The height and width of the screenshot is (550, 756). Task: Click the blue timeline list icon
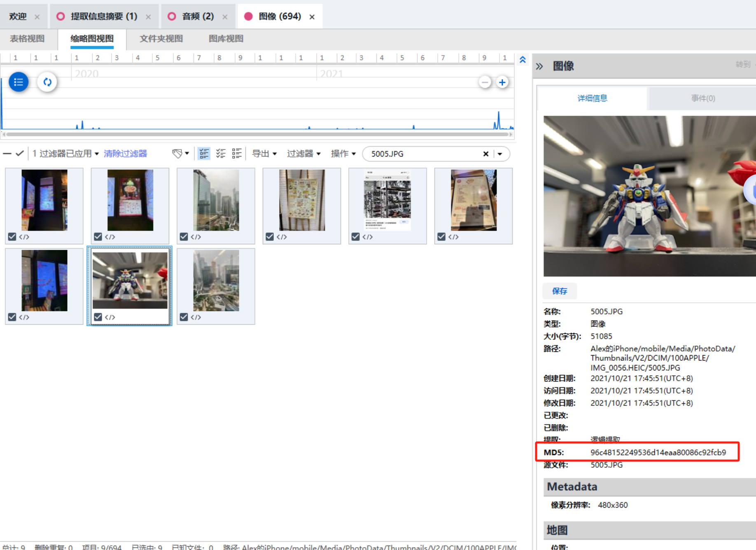coord(19,82)
